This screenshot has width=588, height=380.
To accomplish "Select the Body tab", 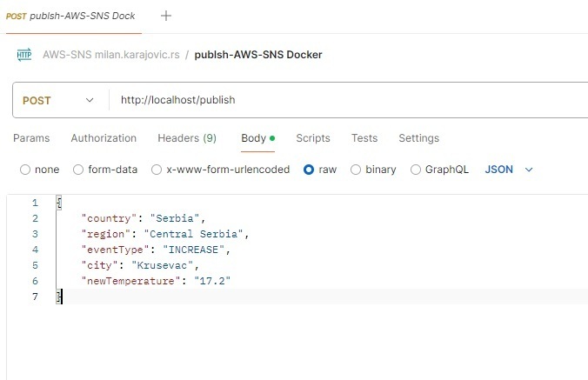I will pos(257,138).
